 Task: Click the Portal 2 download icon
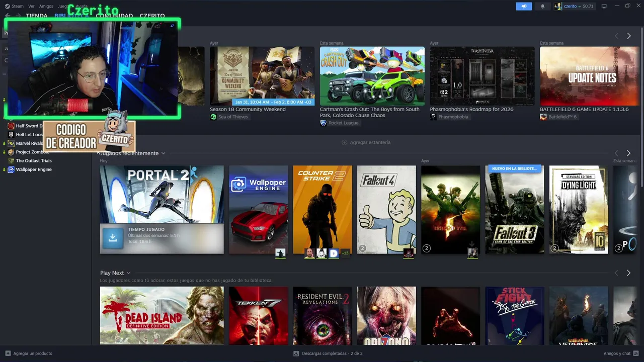point(113,238)
